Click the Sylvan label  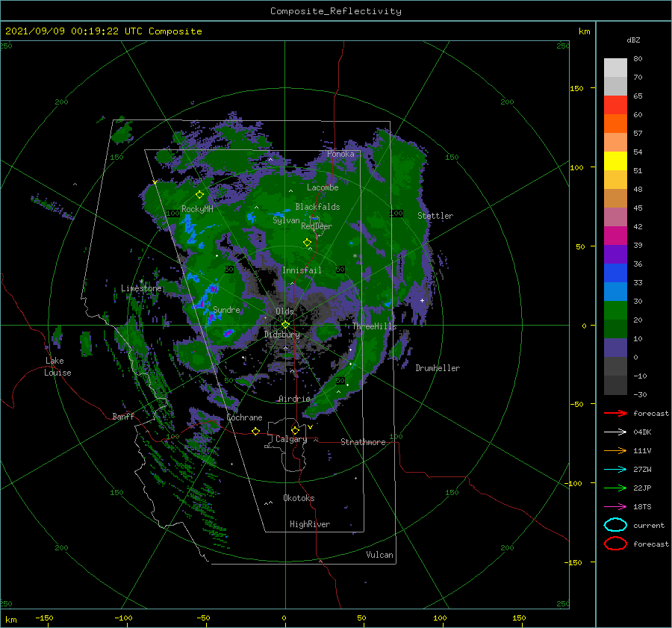(x=286, y=220)
